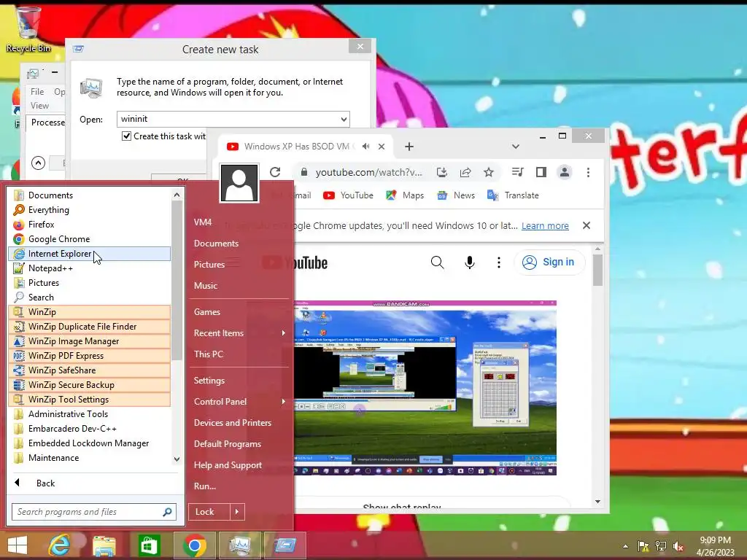Open a new Chrome tab with plus button
The image size is (747, 560).
pyautogui.click(x=409, y=146)
